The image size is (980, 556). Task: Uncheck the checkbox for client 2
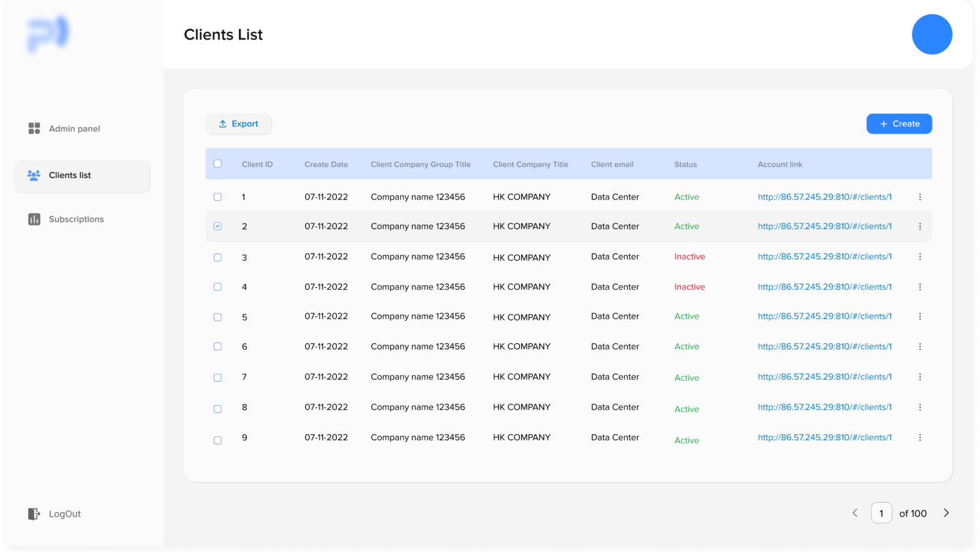point(217,226)
